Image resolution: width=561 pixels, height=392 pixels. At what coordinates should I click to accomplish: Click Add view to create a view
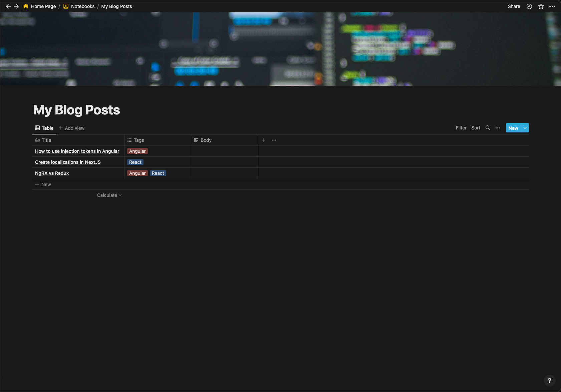[72, 128]
